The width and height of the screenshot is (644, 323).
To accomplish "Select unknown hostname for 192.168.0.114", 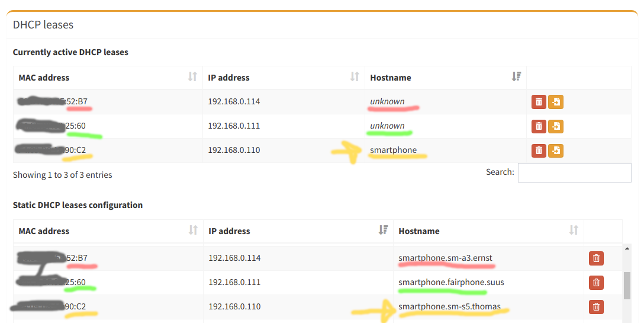I will pyautogui.click(x=387, y=101).
